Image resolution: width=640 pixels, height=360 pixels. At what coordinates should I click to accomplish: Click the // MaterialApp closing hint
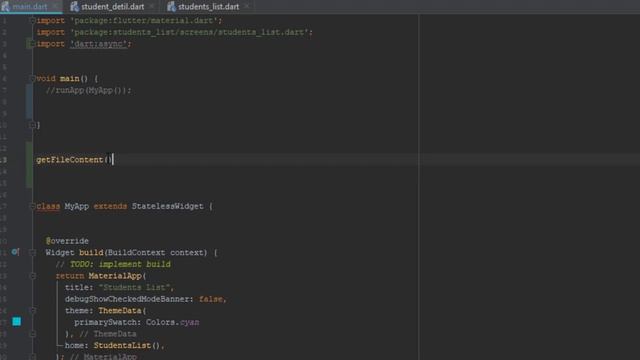[103, 356]
